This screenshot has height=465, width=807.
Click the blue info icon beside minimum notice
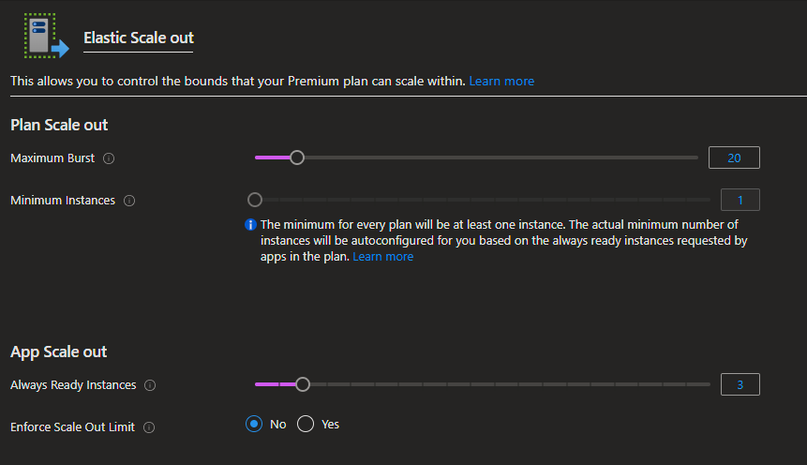[251, 225]
